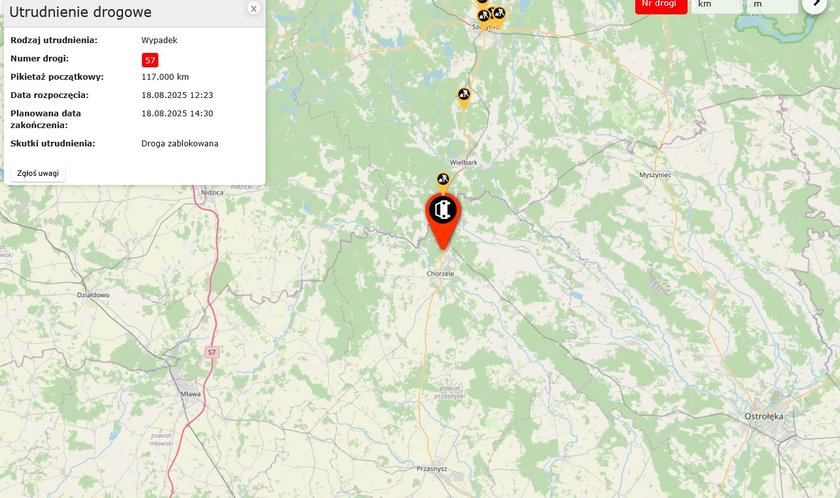Image resolution: width=840 pixels, height=498 pixels.
Task: Click the Wielbark town label on map
Action: click(464, 162)
